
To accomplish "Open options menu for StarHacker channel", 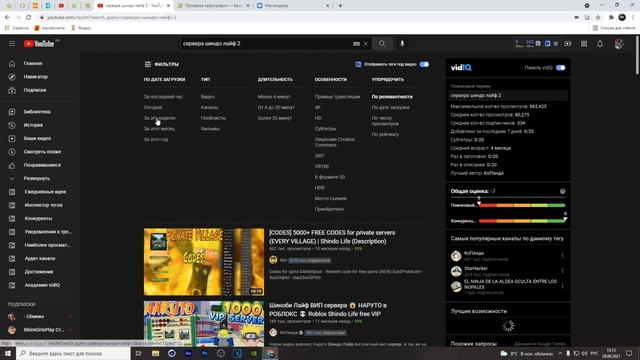I will [562, 271].
